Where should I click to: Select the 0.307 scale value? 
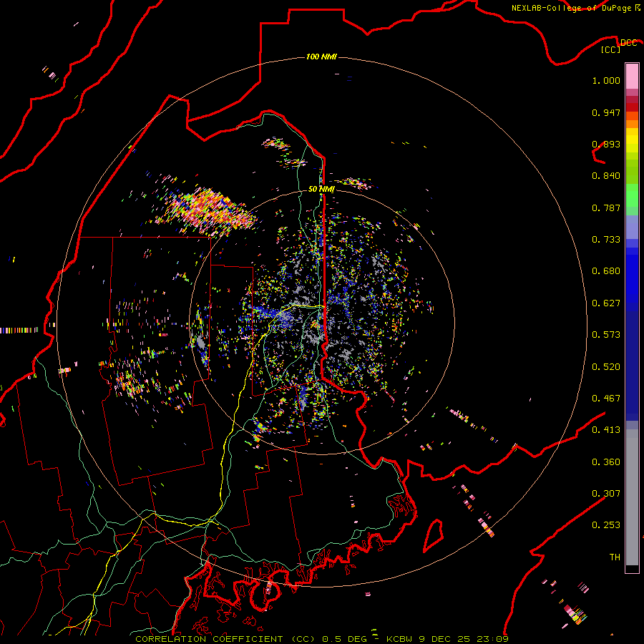(606, 493)
